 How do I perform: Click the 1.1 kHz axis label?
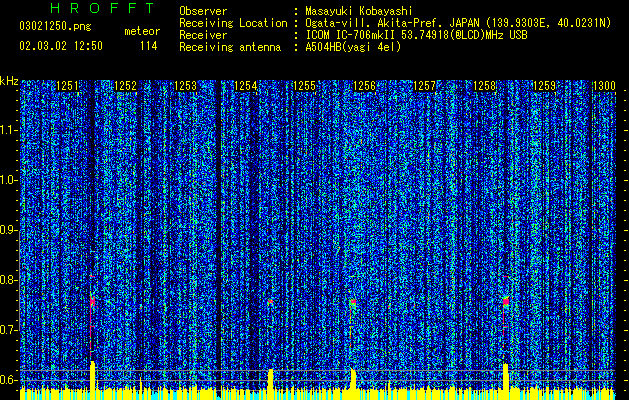(x=9, y=130)
